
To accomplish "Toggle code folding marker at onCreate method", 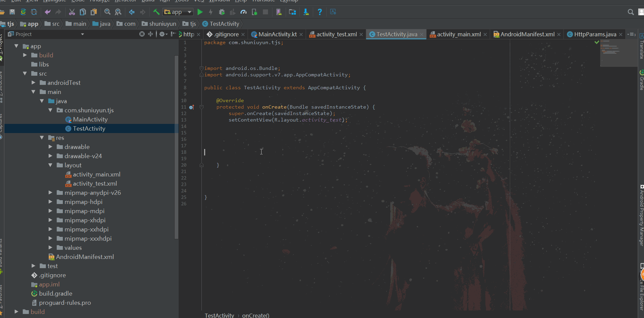I will click(x=201, y=107).
